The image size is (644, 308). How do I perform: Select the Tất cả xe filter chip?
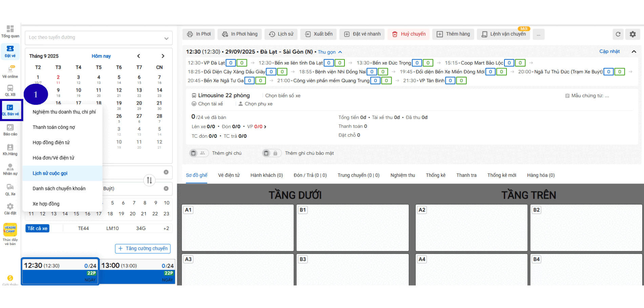[x=38, y=228]
